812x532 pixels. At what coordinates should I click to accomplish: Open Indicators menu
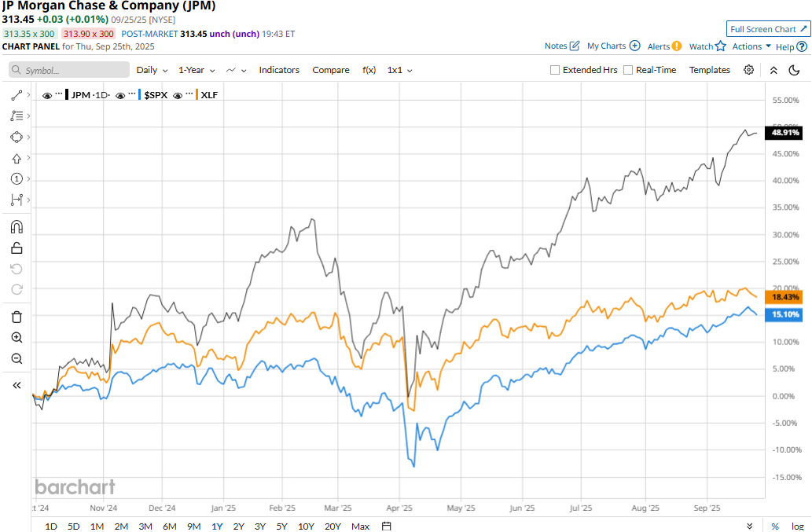(279, 70)
